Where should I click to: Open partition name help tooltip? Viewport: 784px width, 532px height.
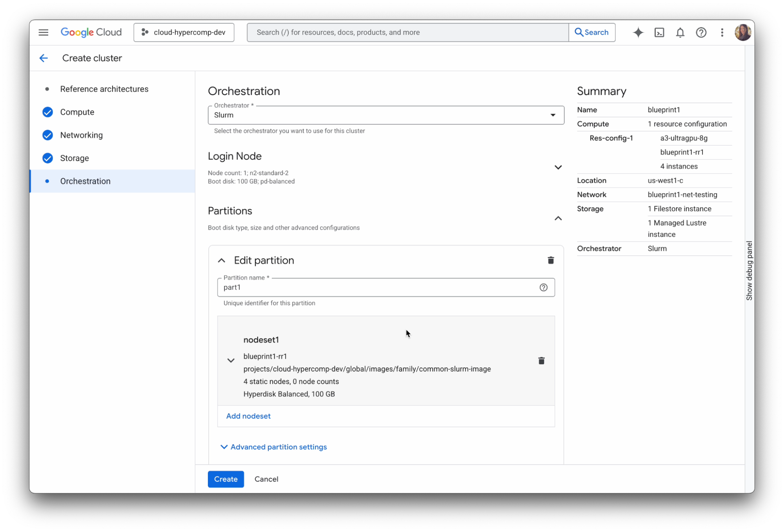tap(543, 287)
